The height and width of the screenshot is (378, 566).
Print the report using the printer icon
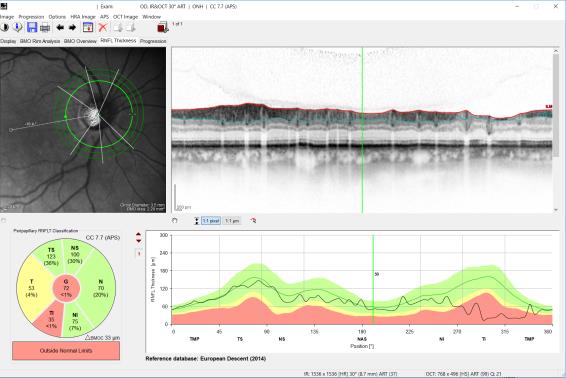point(45,27)
